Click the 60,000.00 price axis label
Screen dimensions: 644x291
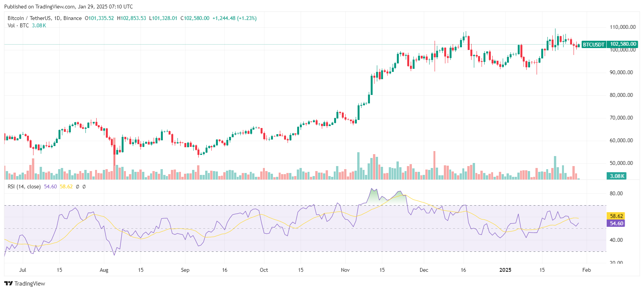click(x=621, y=140)
